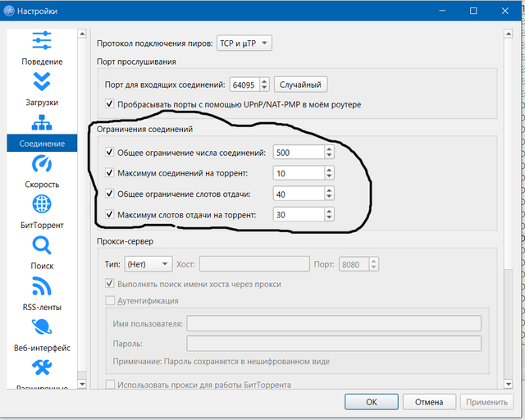The height and width of the screenshot is (420, 525).
Task: Click the settings pane scroll down arrow
Action: [x=509, y=384]
